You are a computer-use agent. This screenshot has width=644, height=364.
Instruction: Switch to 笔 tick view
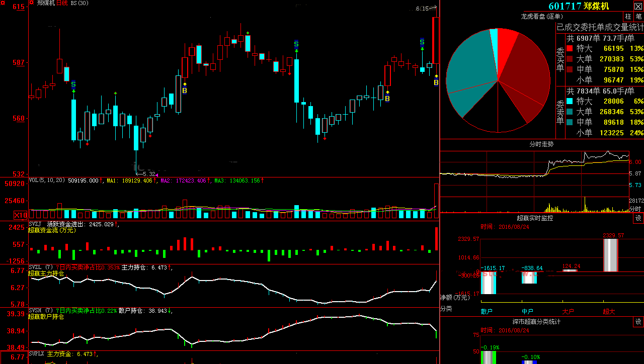click(x=638, y=17)
